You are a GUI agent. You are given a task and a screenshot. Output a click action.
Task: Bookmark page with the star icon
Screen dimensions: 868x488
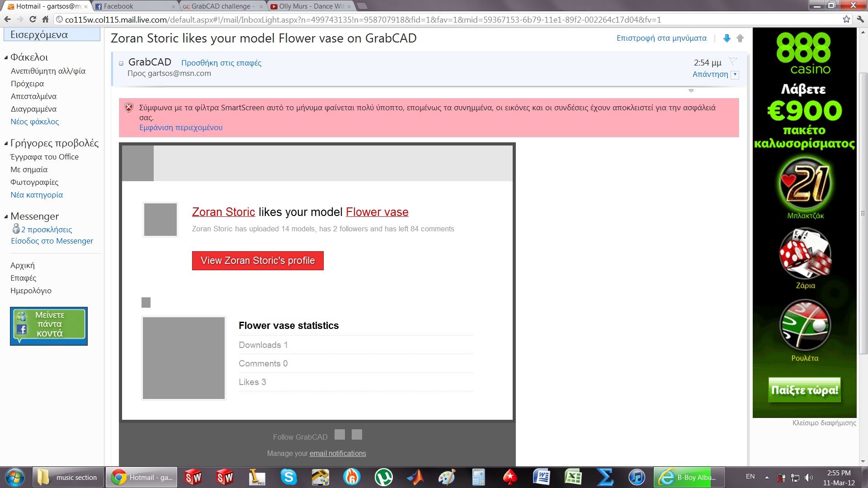846,19
